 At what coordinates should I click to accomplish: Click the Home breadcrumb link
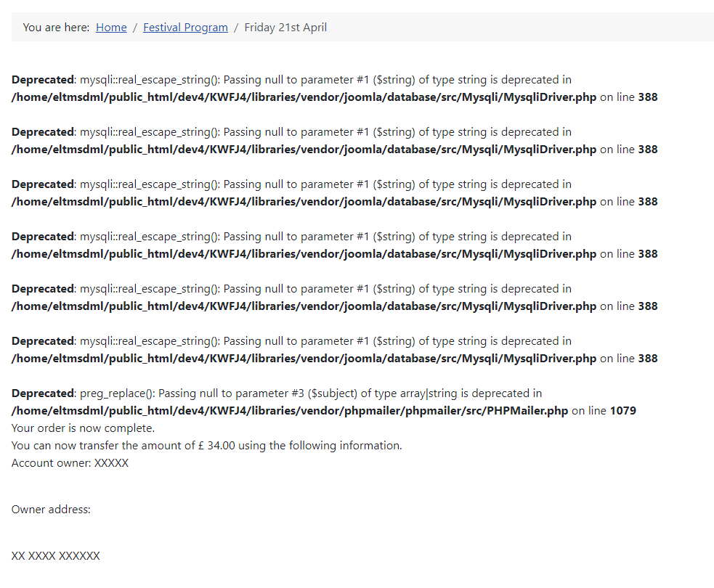[x=111, y=28]
